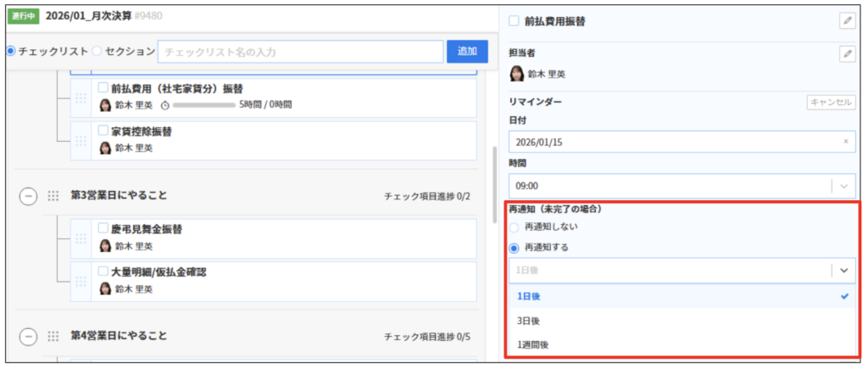Click drag handle beside 家賃控除振替 item
This screenshot has width=868, height=369.
(x=81, y=140)
